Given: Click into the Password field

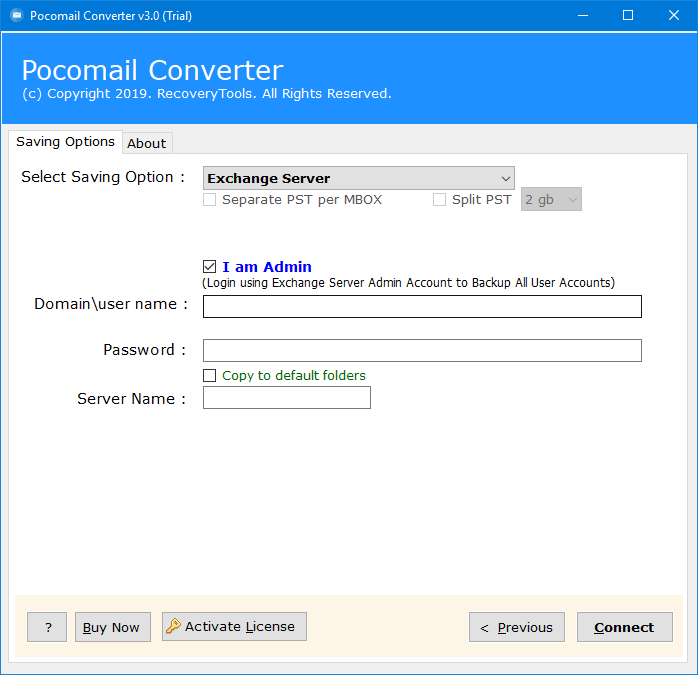Looking at the screenshot, I should [x=422, y=350].
